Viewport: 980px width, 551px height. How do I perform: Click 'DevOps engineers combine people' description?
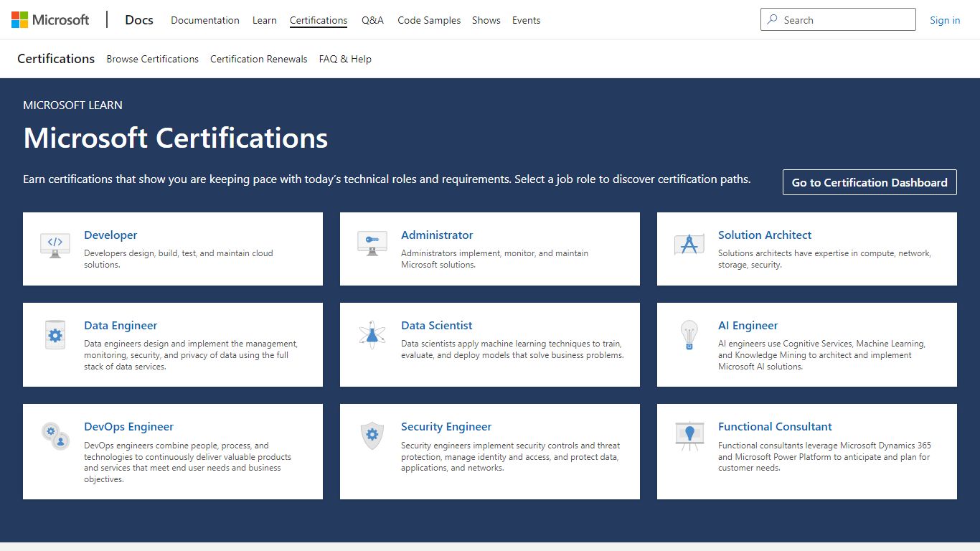pyautogui.click(x=187, y=462)
